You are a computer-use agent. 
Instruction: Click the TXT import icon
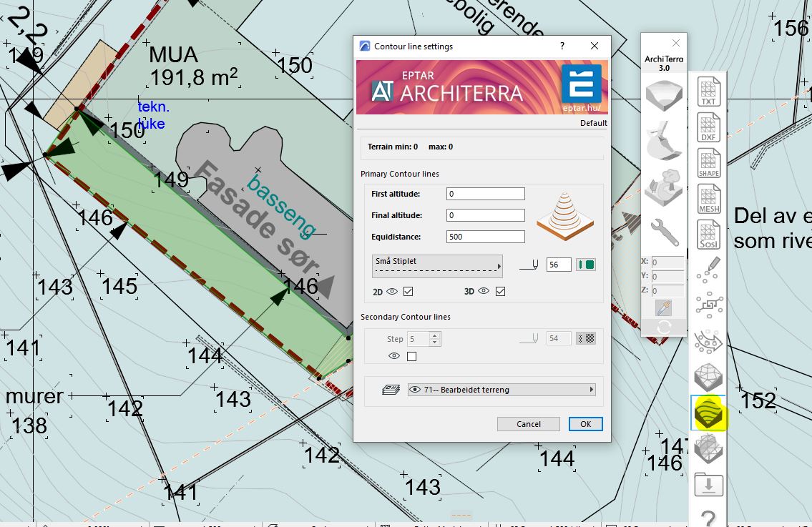coord(708,92)
